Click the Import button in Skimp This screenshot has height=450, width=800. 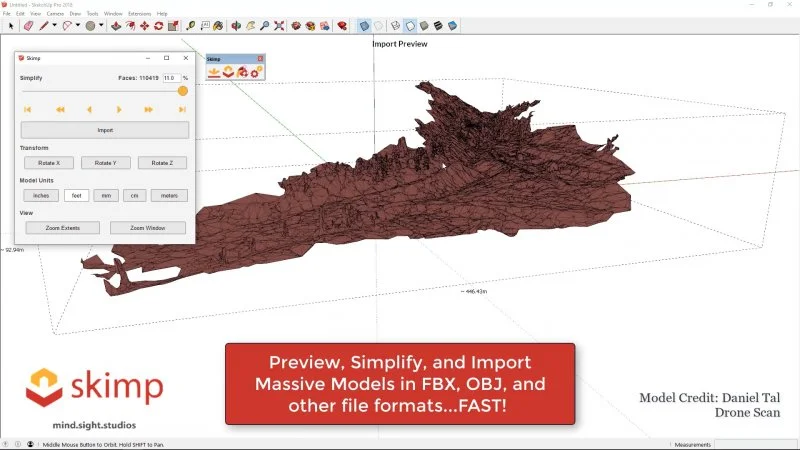coord(105,130)
